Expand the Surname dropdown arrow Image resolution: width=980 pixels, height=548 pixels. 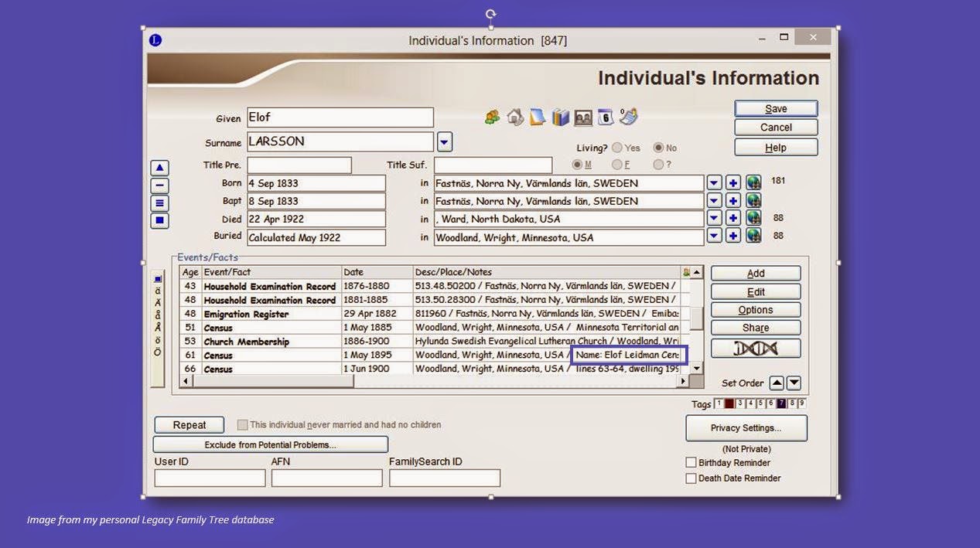pyautogui.click(x=444, y=141)
